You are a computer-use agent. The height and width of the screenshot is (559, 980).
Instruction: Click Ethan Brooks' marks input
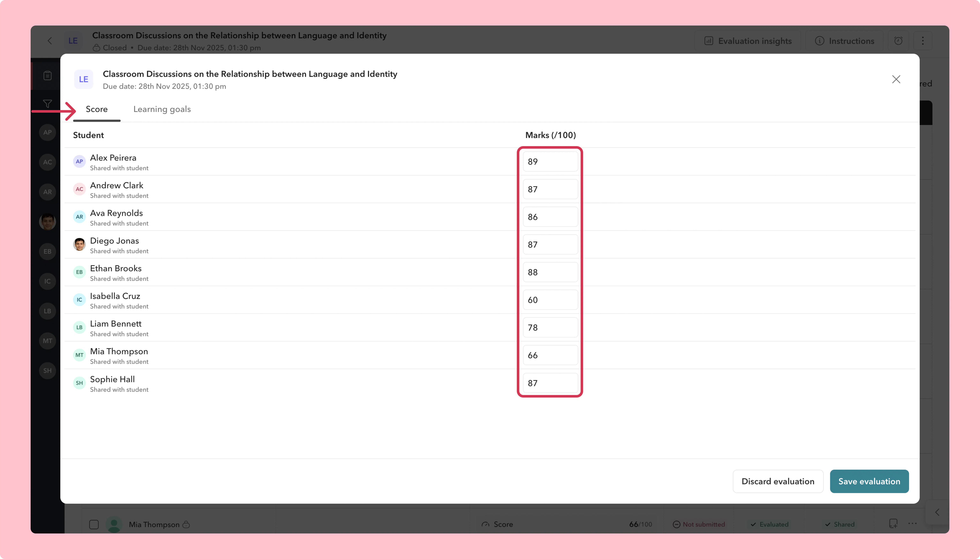click(550, 272)
